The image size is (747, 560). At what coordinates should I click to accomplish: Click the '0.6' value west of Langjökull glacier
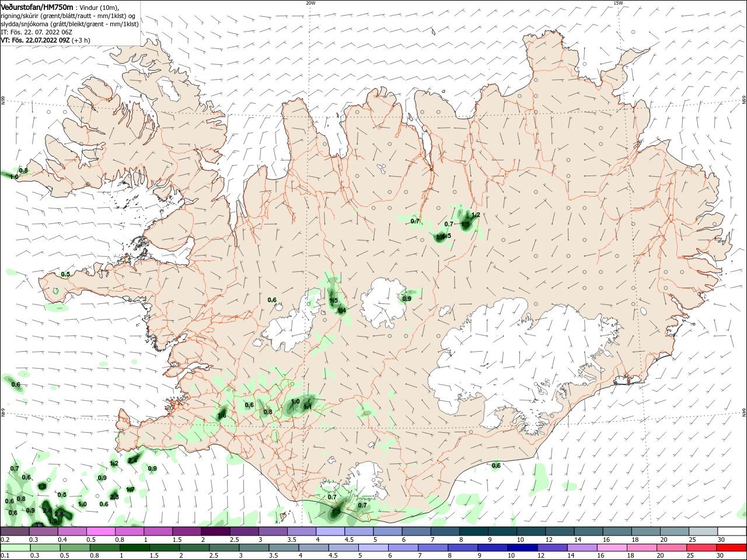(x=272, y=300)
